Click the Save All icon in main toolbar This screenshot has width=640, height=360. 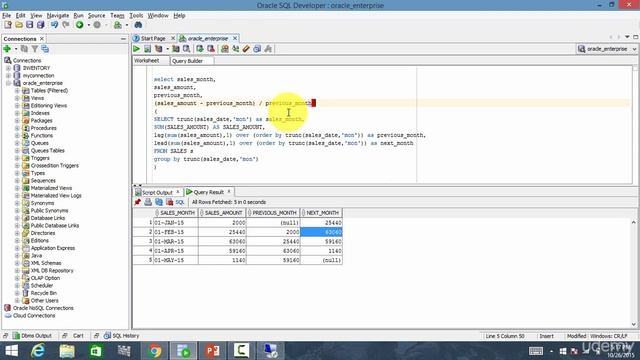[x=40, y=25]
